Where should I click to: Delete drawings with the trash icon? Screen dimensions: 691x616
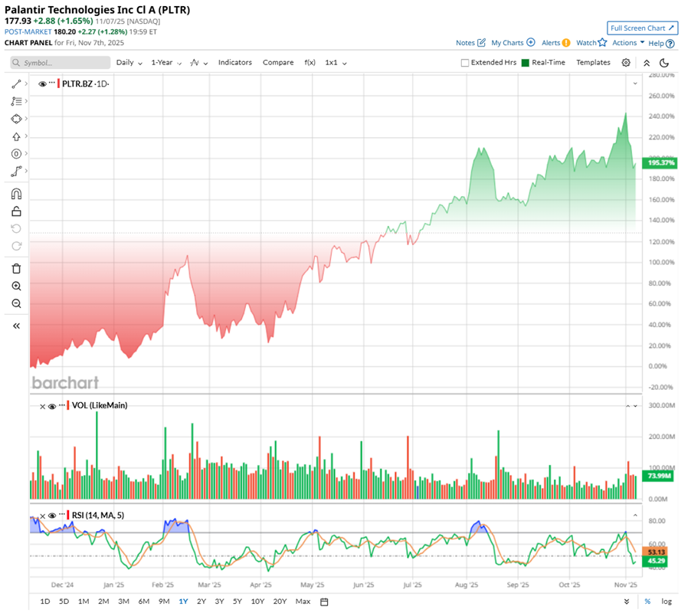point(16,269)
